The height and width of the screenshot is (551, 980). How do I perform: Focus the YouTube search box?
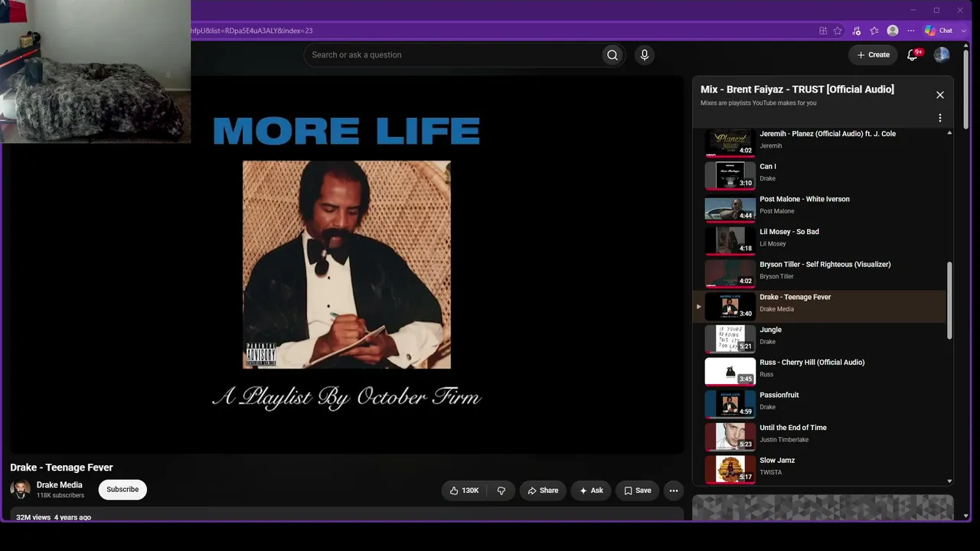(453, 55)
